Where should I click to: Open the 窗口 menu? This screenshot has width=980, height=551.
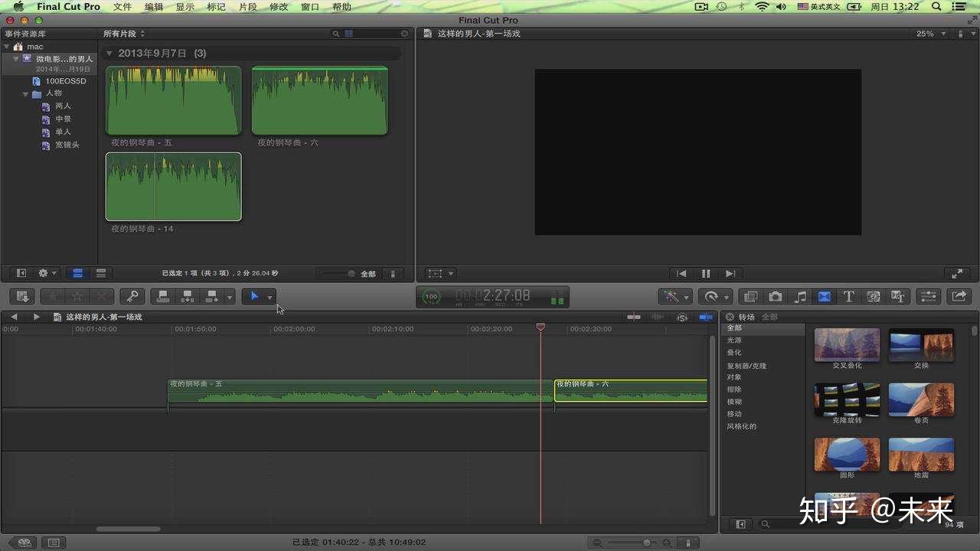310,6
